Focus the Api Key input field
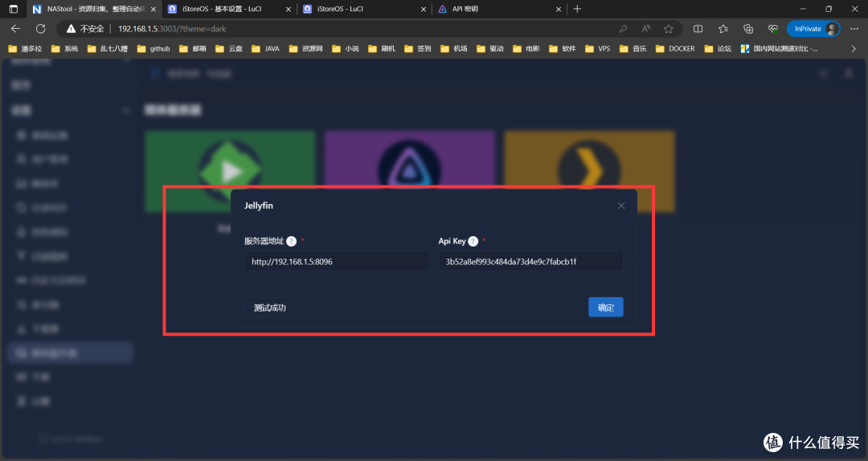Screen dimensions: 868x461 [x=530, y=261]
